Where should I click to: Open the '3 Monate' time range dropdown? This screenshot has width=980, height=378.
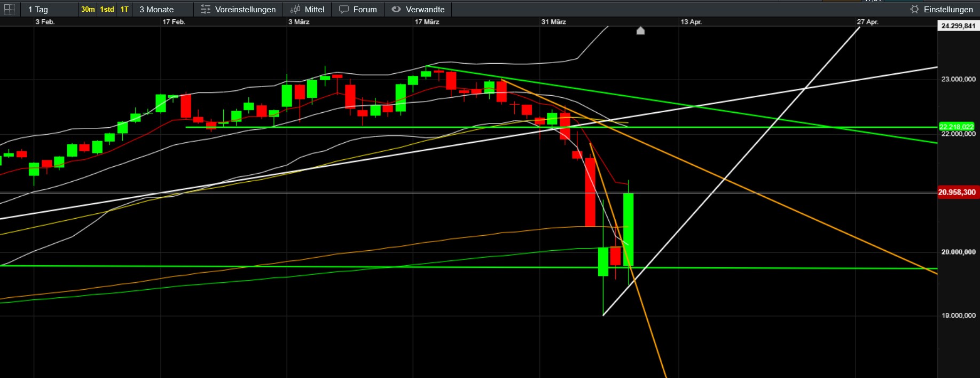tap(163, 9)
